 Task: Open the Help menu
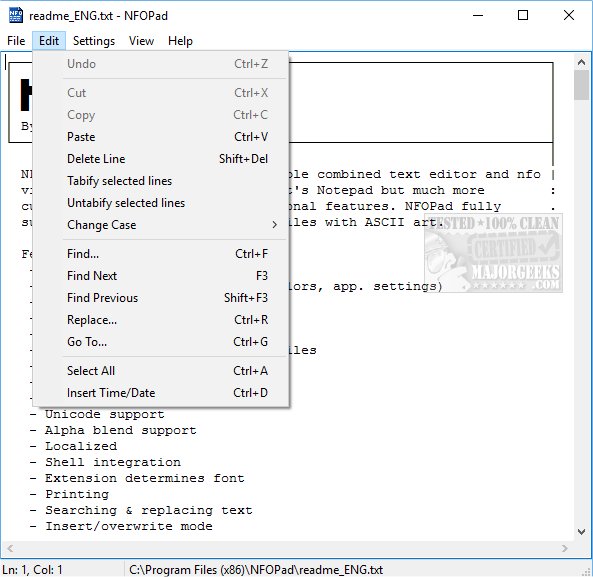(x=180, y=41)
